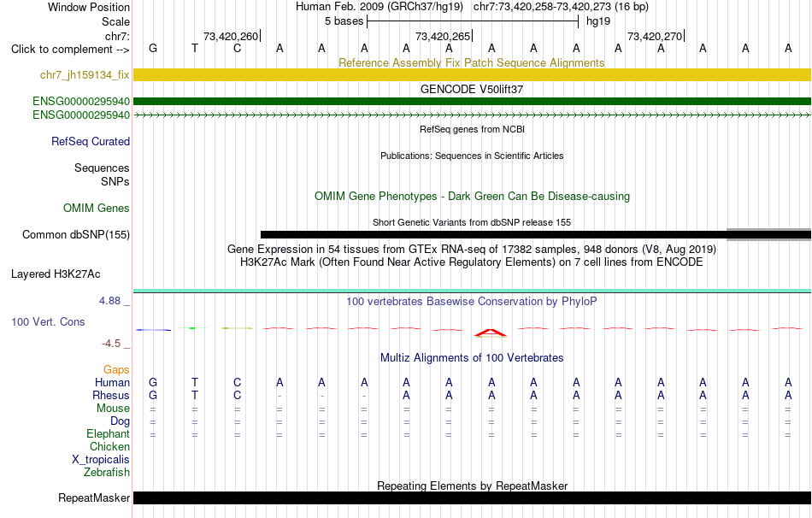Select the SNPs track label
The image size is (812, 518).
pos(115,181)
